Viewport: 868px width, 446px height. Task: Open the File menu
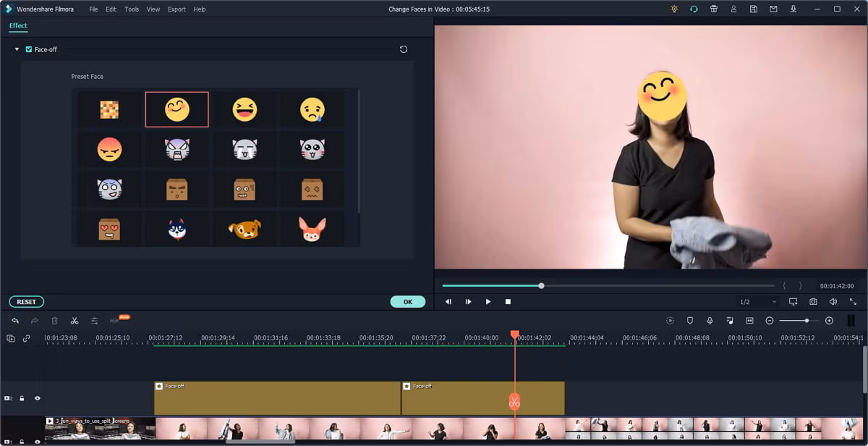(94, 9)
